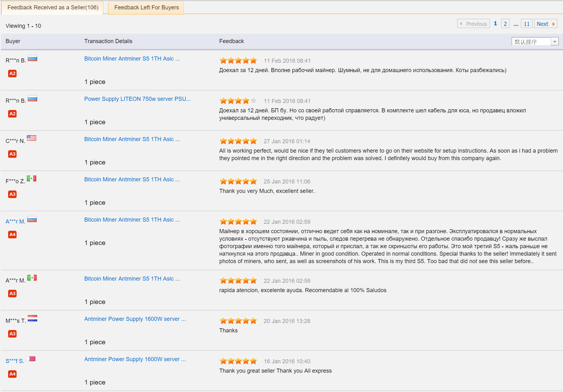The width and height of the screenshot is (563, 392).
Task: Go to the Previous page
Action: click(x=473, y=24)
